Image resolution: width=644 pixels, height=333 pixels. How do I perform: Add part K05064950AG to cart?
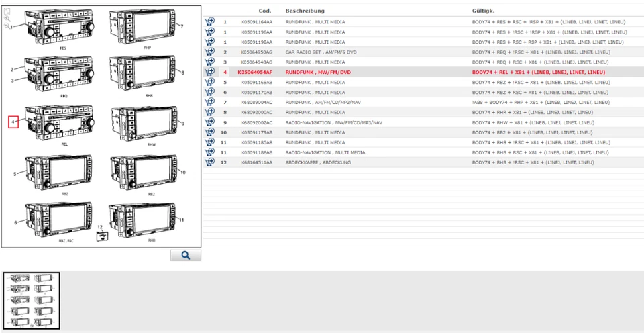[209, 52]
